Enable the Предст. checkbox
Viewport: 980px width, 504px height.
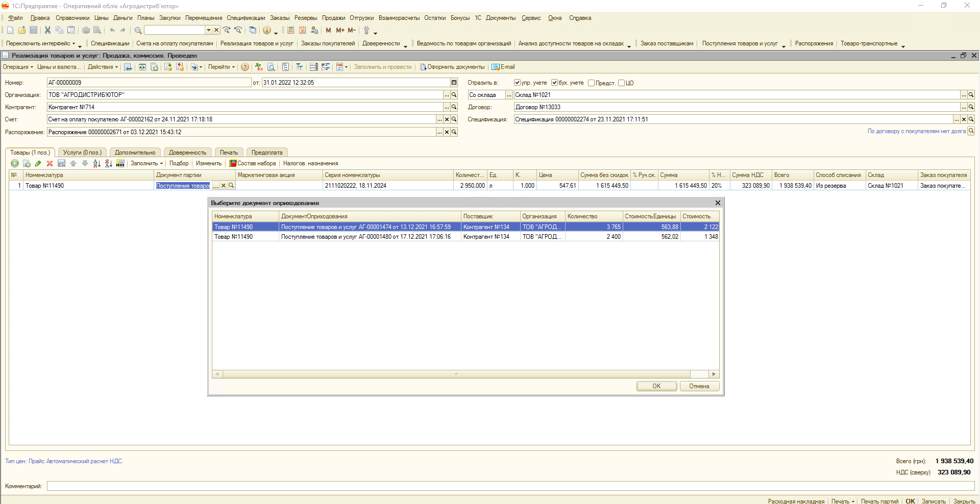coord(591,83)
